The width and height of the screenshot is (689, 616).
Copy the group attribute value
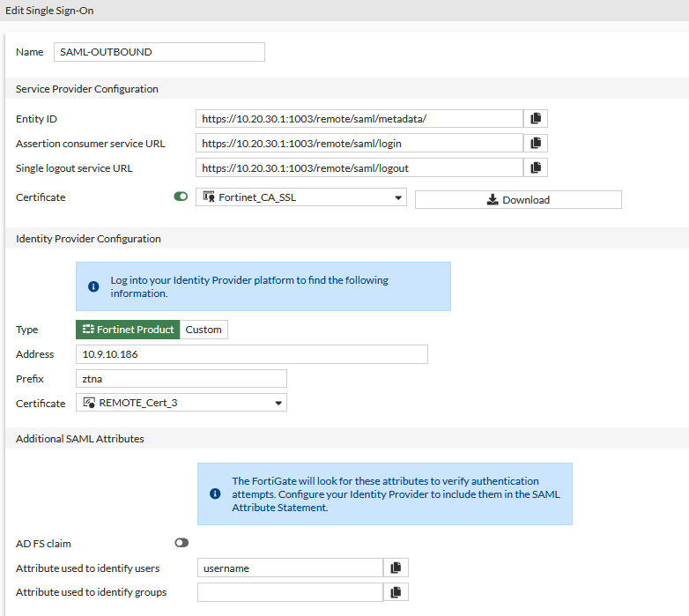396,592
